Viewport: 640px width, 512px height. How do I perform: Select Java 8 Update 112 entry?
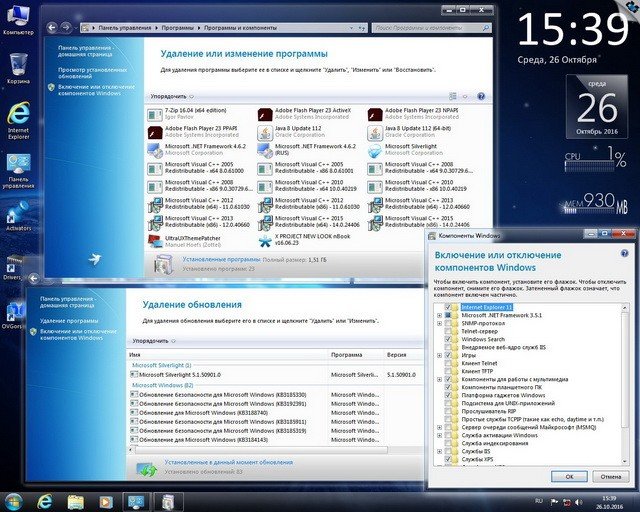291,132
